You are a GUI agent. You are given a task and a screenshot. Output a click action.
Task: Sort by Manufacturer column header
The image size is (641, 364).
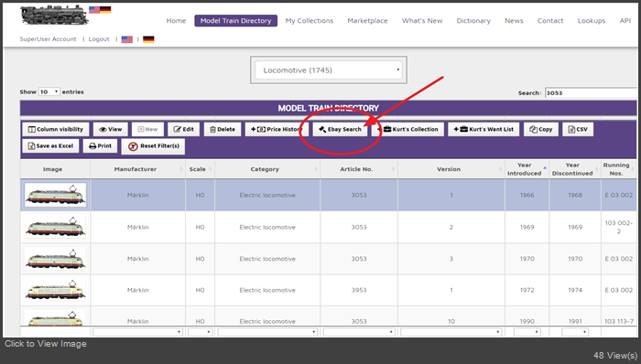pos(137,169)
